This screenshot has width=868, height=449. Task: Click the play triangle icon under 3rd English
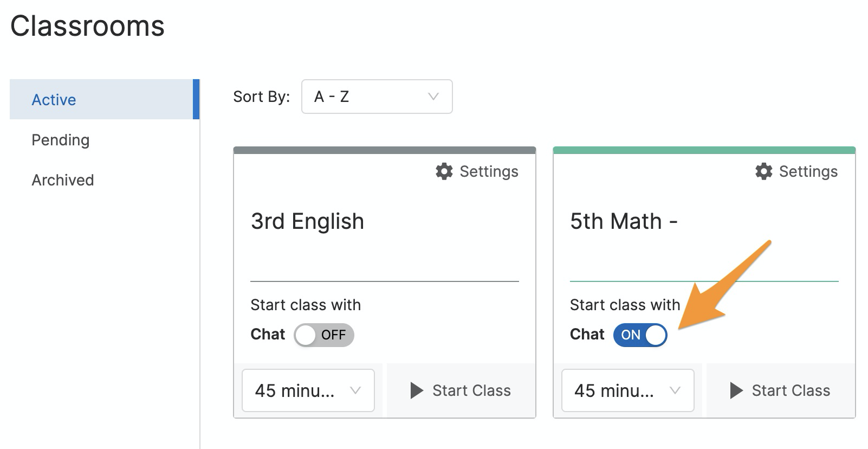(417, 390)
